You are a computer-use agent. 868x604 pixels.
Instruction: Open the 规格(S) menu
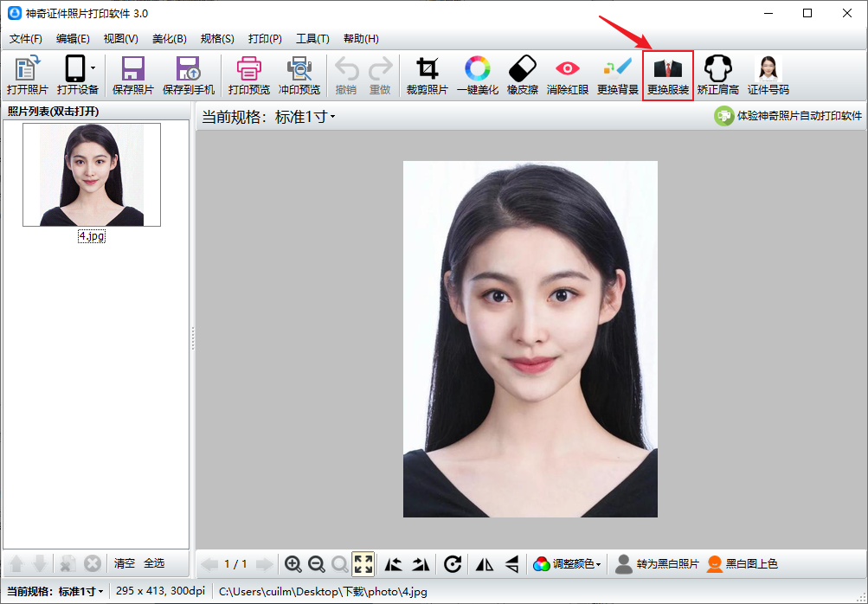tap(217, 39)
